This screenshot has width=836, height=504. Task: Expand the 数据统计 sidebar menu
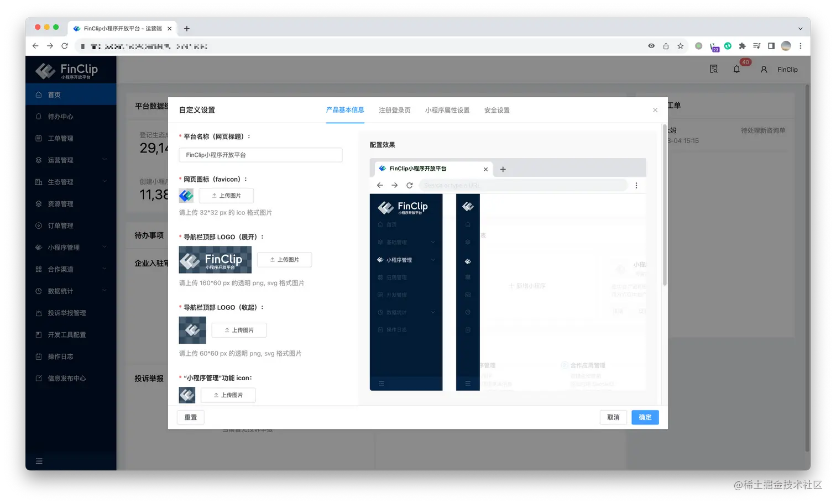(71, 291)
